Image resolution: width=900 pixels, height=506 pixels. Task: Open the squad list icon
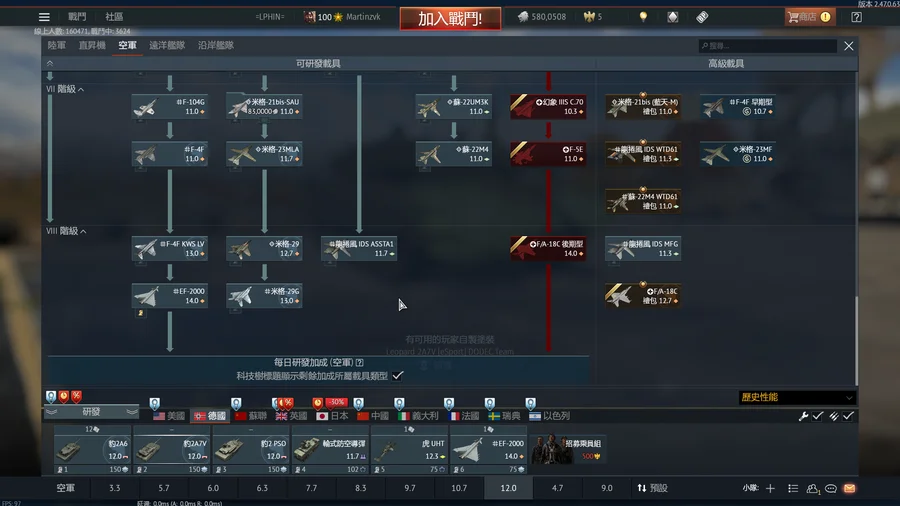(x=793, y=488)
